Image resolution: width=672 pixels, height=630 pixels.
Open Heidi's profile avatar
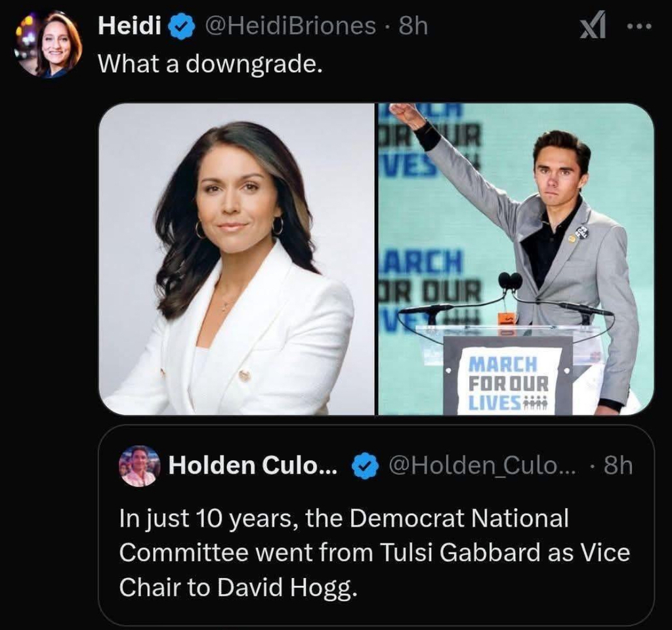50,45
